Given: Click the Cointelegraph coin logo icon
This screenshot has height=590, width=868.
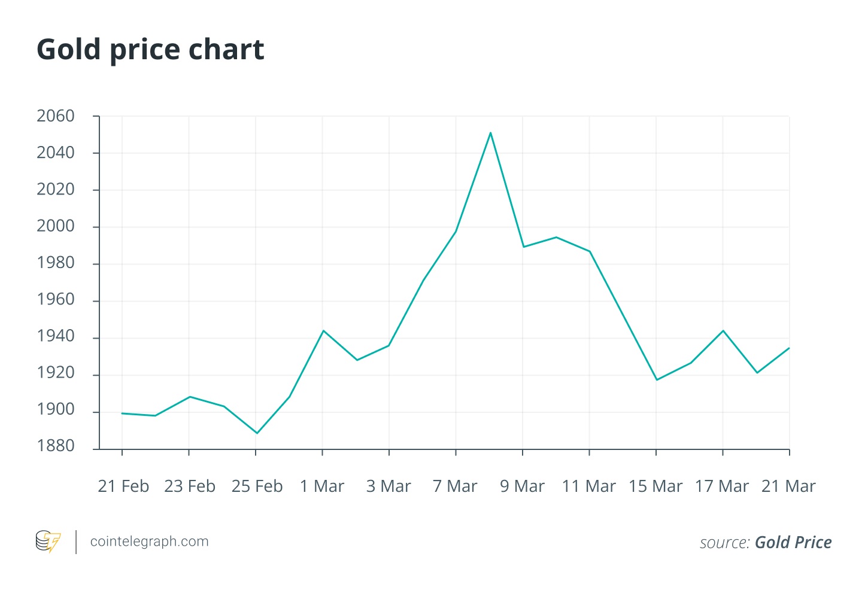Looking at the screenshot, I should pos(48,542).
